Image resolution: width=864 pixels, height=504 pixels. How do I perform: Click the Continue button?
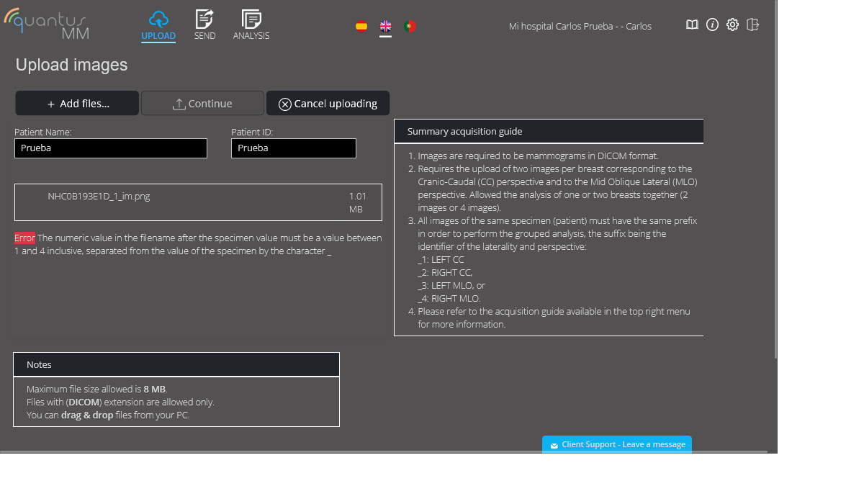point(202,103)
